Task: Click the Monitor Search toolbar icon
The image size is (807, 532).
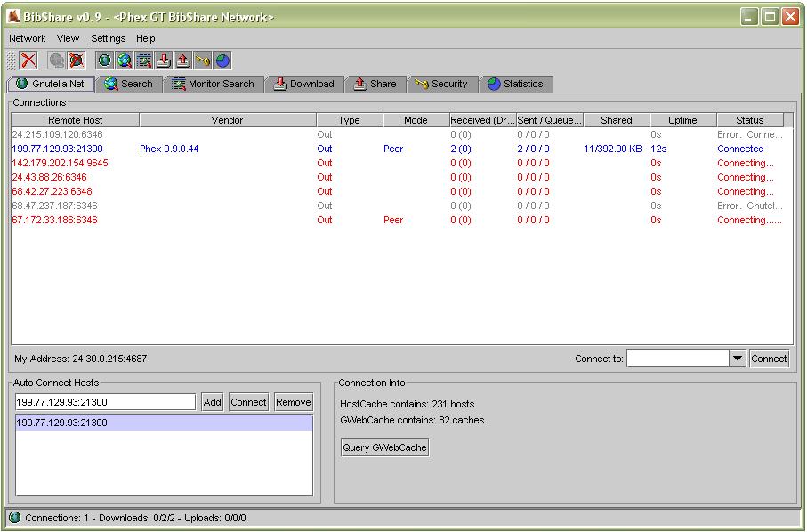Action: [142, 60]
